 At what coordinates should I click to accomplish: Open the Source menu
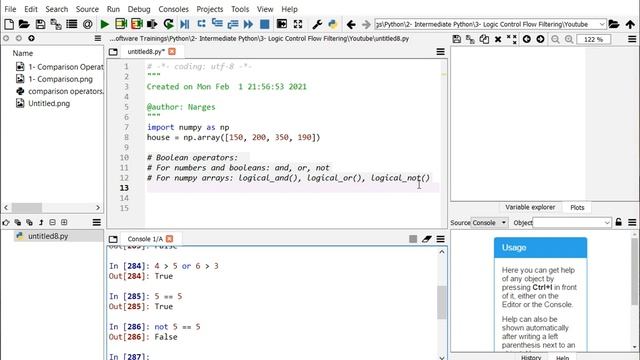coord(87,9)
